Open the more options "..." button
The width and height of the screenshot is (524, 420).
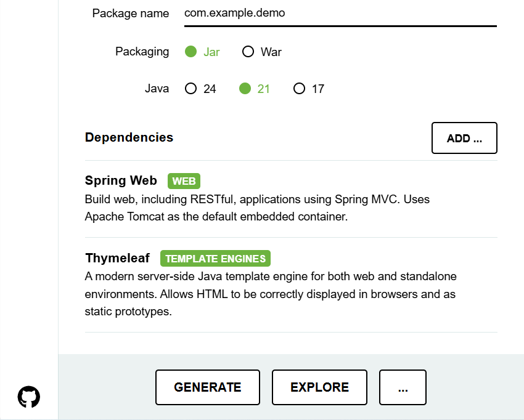click(403, 387)
